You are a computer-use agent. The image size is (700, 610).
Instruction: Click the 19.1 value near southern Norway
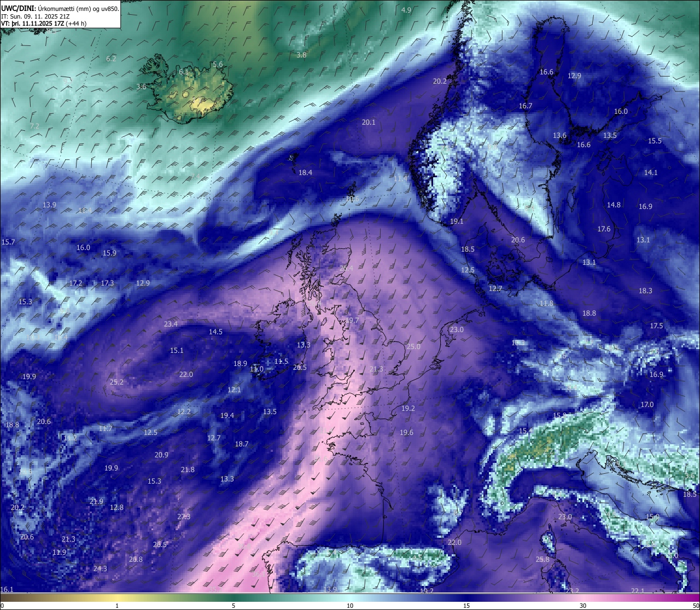[x=457, y=222]
